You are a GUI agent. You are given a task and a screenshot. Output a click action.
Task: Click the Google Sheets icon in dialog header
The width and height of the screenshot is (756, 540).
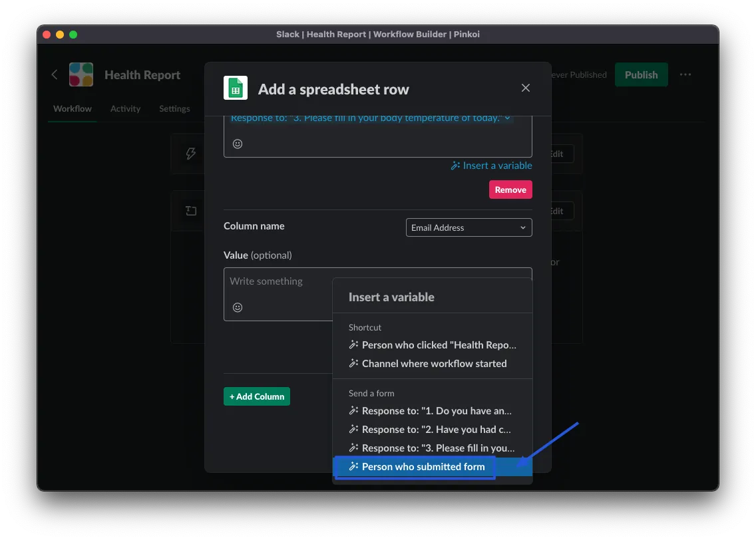(x=236, y=88)
